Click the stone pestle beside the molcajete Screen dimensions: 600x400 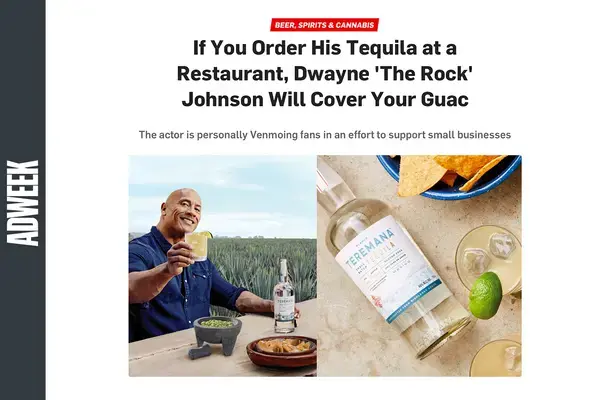[x=199, y=351]
